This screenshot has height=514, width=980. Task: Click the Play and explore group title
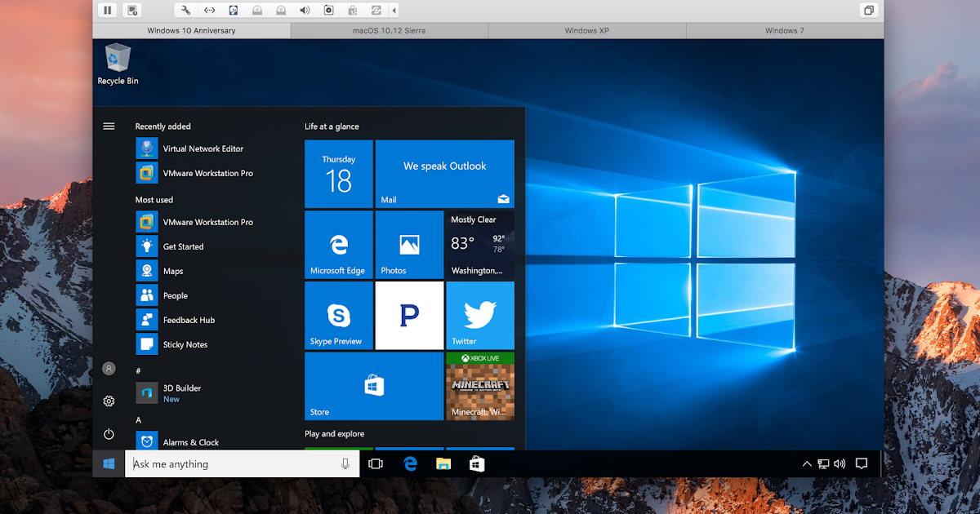pyautogui.click(x=334, y=434)
